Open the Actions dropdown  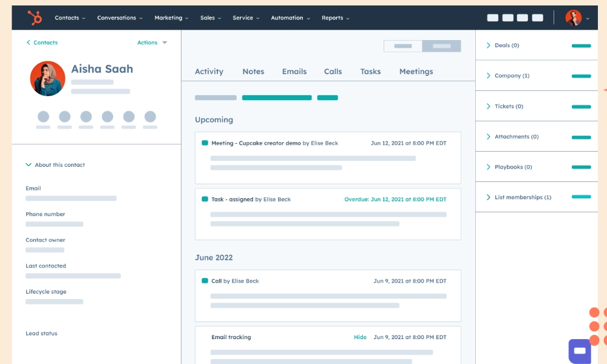pos(152,42)
